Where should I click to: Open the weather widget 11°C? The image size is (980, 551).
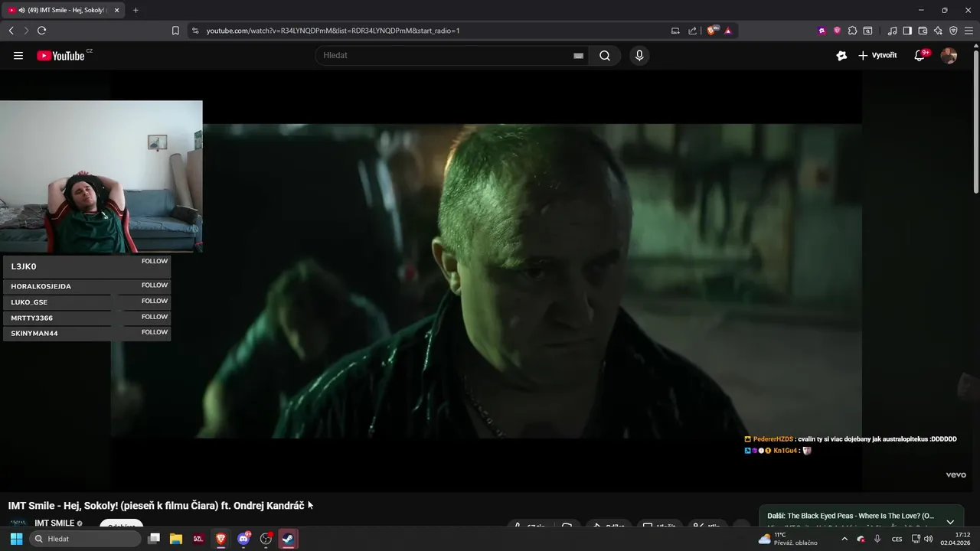coord(788,539)
